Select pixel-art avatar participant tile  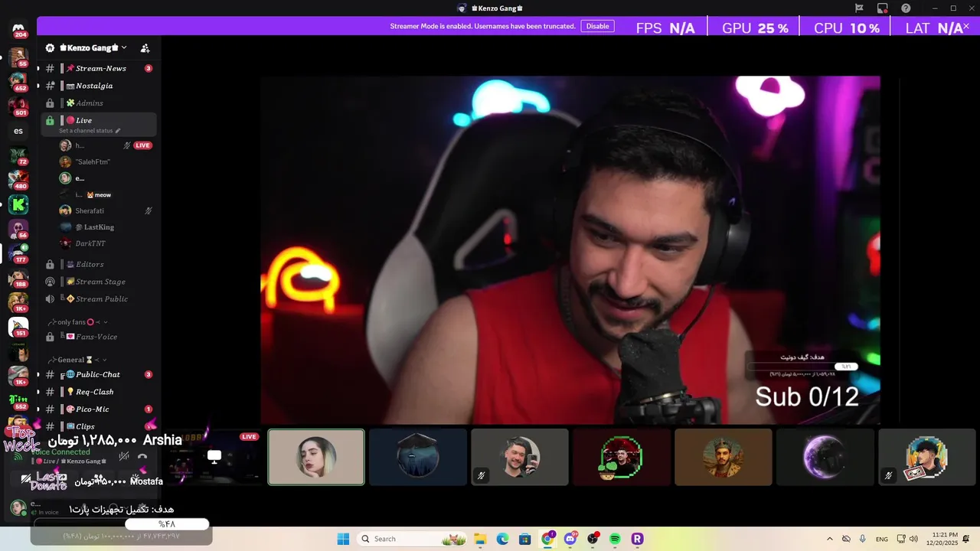click(x=927, y=457)
